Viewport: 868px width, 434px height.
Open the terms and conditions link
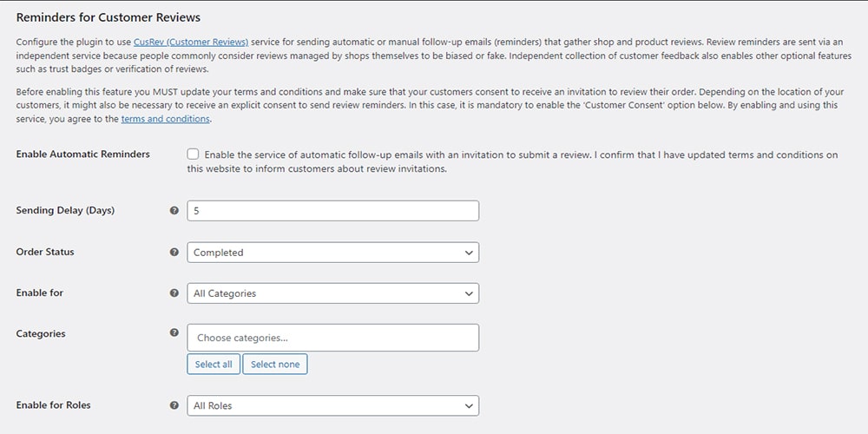[x=166, y=118]
